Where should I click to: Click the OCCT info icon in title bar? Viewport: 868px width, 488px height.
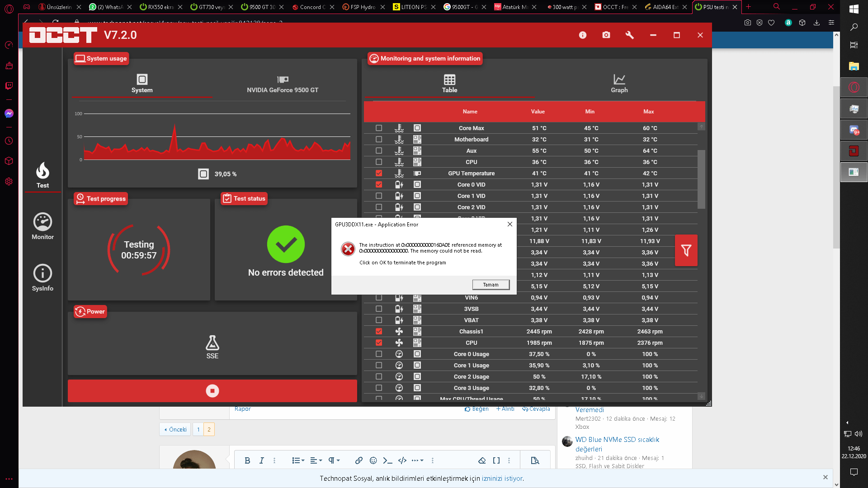583,35
